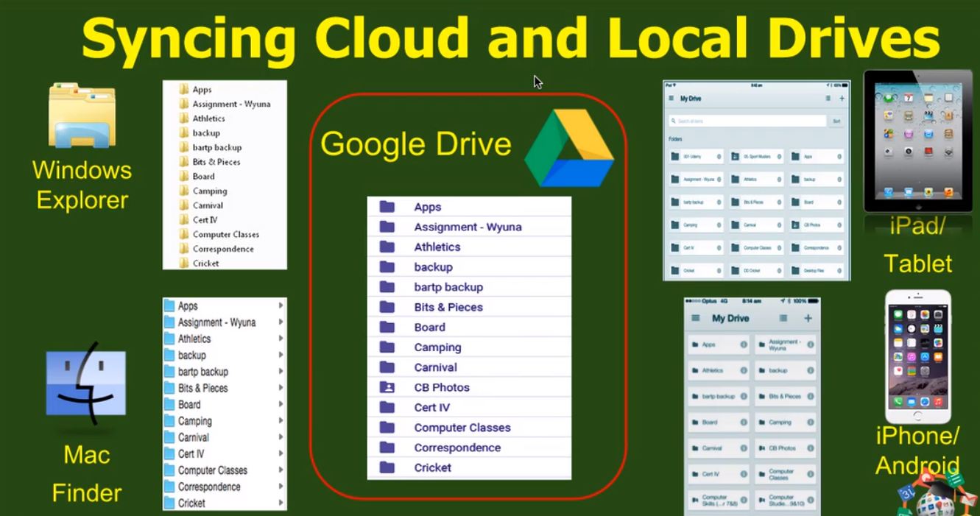
Task: Open Athletics folder card on iPhone
Action: tap(719, 370)
